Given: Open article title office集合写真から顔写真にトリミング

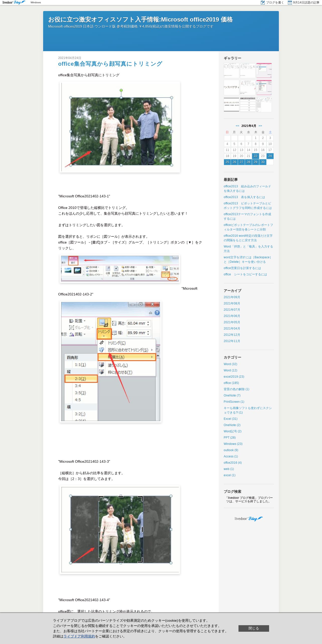Looking at the screenshot, I should tap(110, 64).
